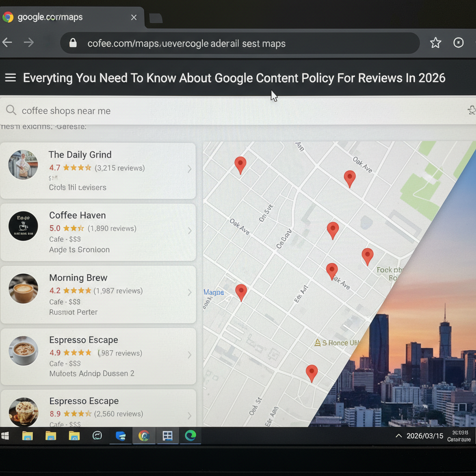Click the search magnifier icon
The height and width of the screenshot is (476, 476).
(x=11, y=110)
